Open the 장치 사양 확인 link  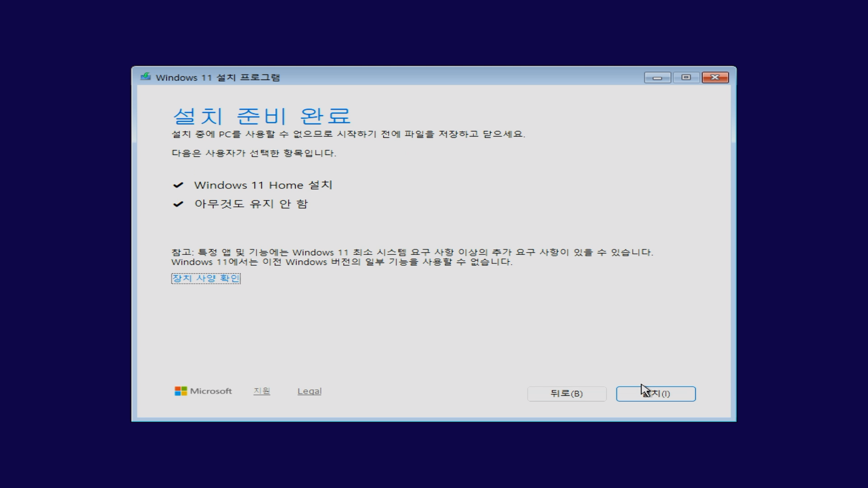pyautogui.click(x=206, y=278)
